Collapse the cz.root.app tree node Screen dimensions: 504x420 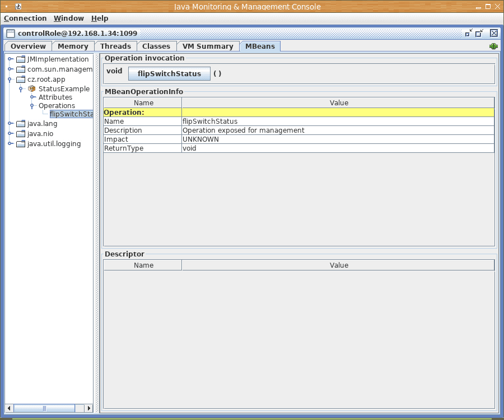point(10,80)
